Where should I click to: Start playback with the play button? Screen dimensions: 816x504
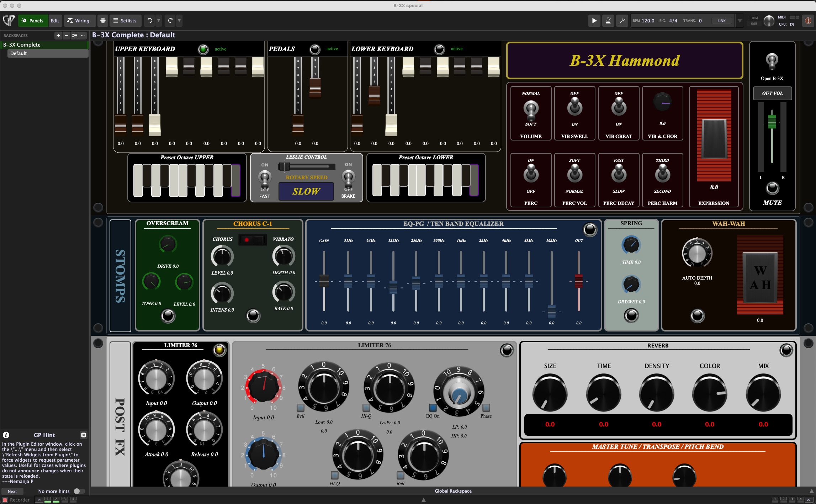[594, 21]
